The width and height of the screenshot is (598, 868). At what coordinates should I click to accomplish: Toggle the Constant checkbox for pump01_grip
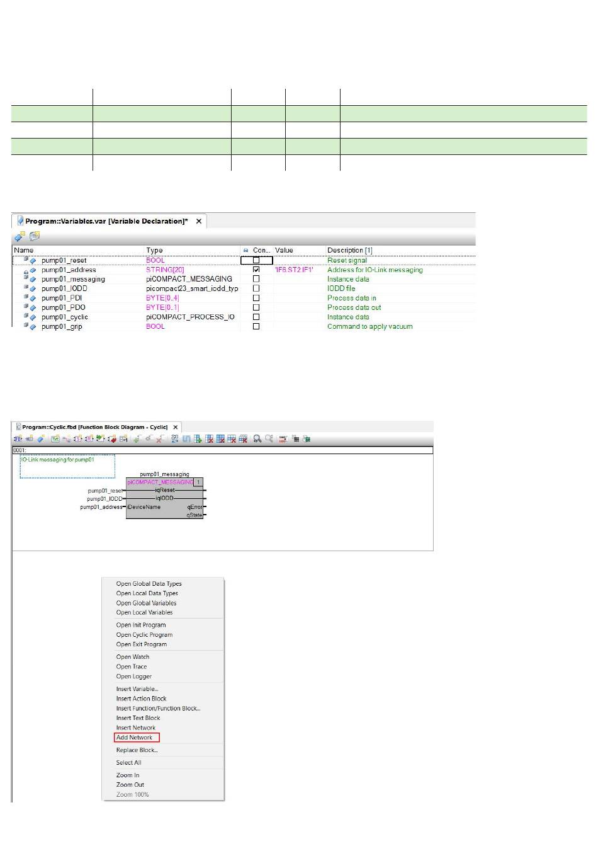click(256, 326)
